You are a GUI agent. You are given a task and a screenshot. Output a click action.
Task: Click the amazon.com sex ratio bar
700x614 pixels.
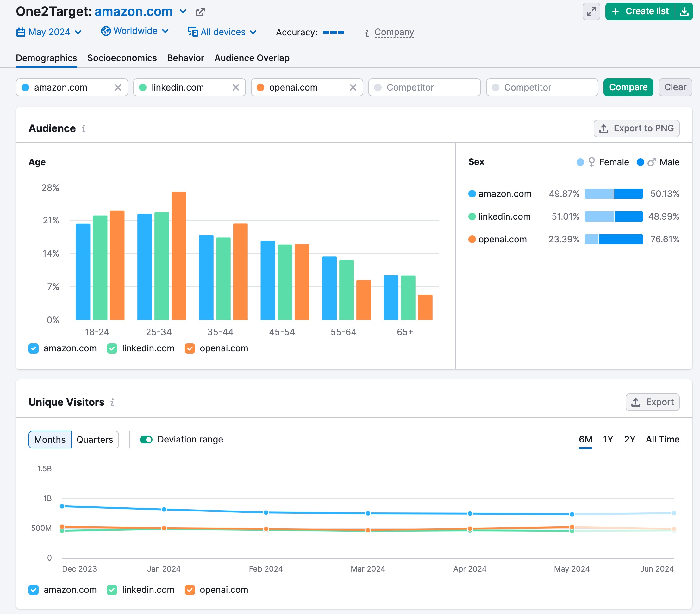(613, 194)
